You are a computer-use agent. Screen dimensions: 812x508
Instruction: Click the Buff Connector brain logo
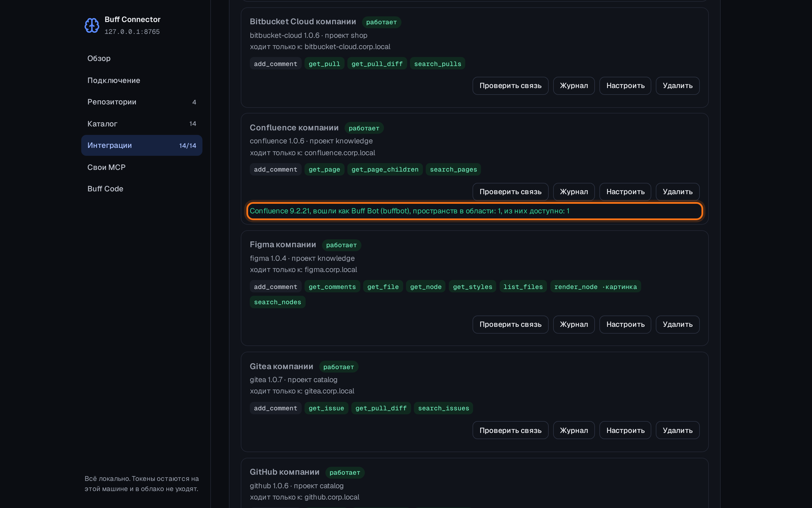92,25
